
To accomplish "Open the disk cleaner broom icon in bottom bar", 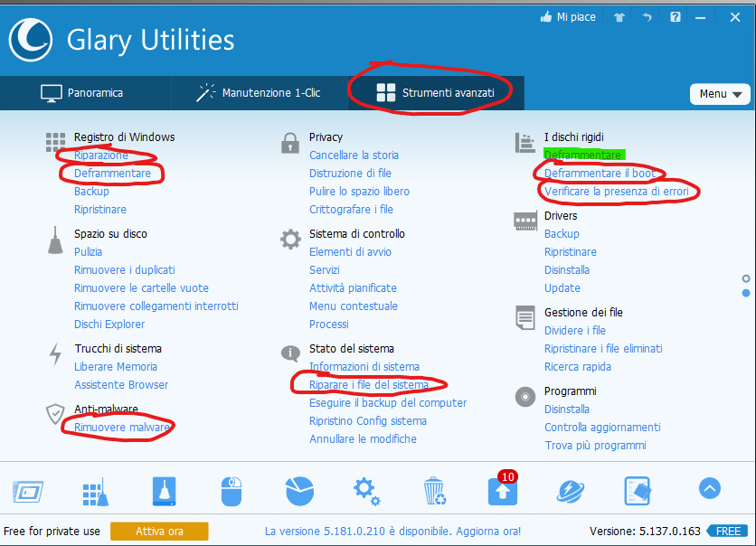I will [x=164, y=492].
